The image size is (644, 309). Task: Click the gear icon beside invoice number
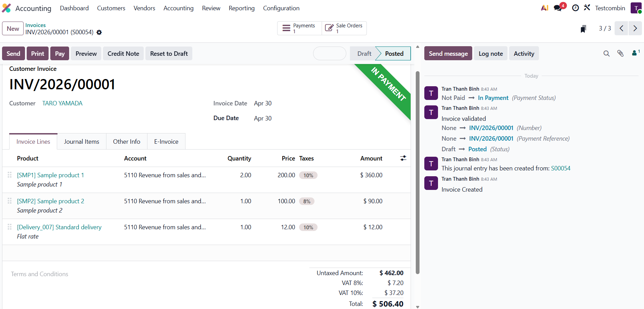tap(99, 32)
